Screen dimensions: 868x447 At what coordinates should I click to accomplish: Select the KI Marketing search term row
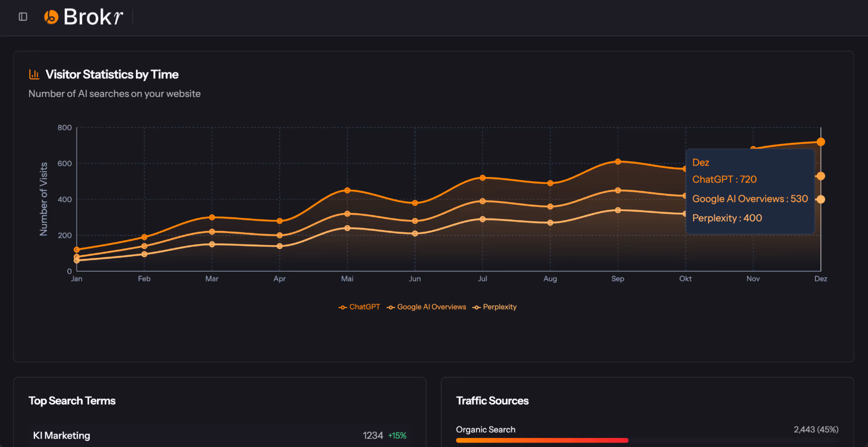point(220,436)
